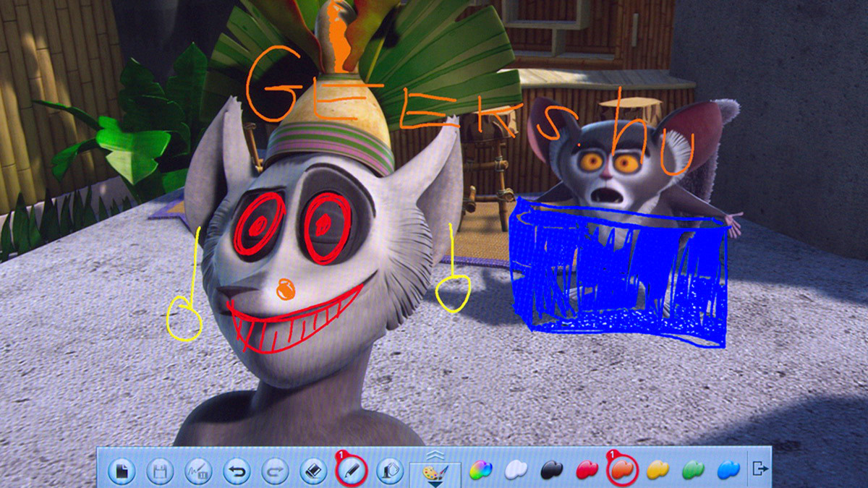Pick the black paint color

click(552, 471)
